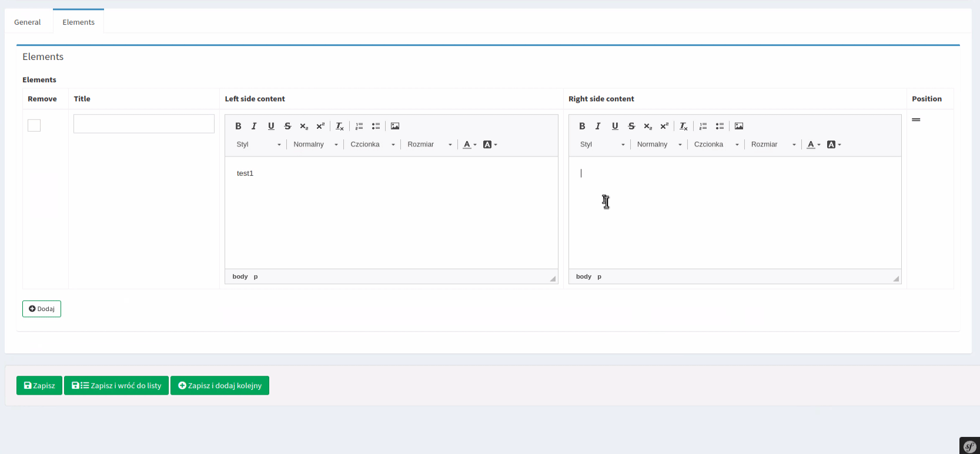This screenshot has width=980, height=454.
Task: Open text color picker in the right editor
Action: (814, 144)
